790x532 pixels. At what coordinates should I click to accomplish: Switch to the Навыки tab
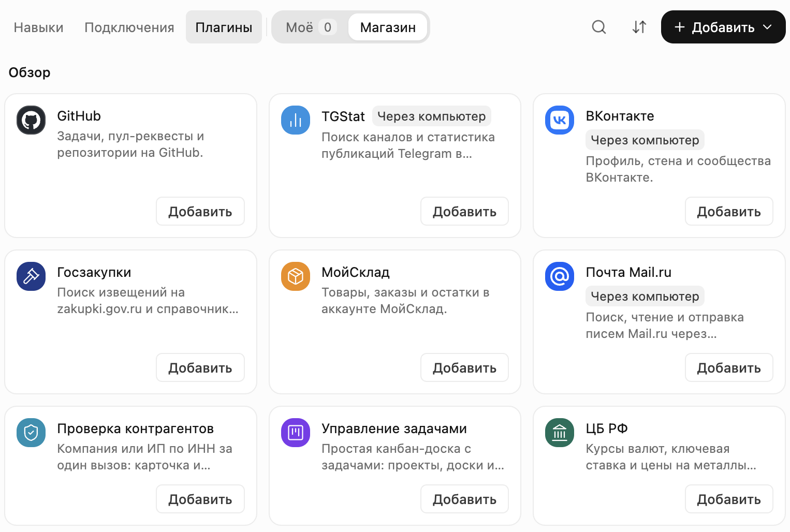point(39,27)
